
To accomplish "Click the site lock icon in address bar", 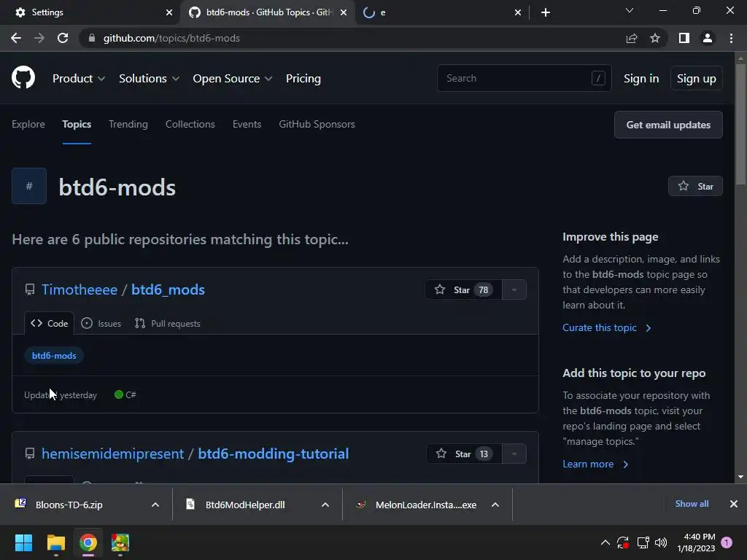I will point(92,38).
